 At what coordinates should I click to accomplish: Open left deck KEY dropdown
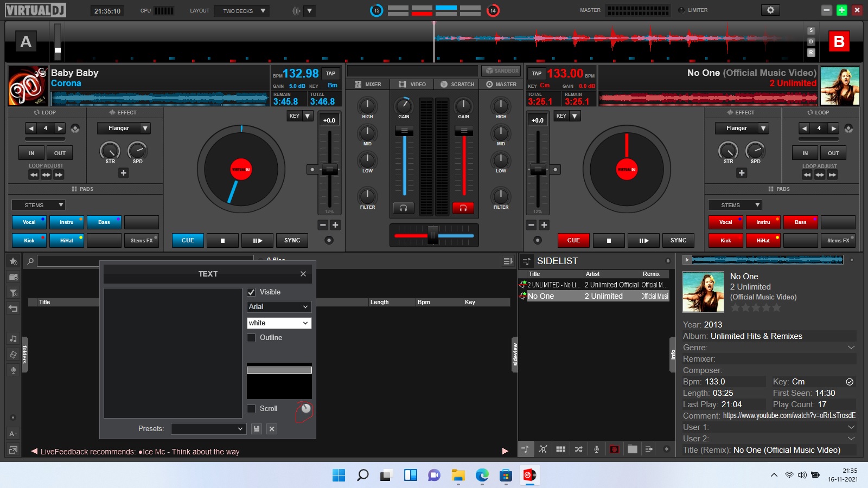(x=300, y=116)
